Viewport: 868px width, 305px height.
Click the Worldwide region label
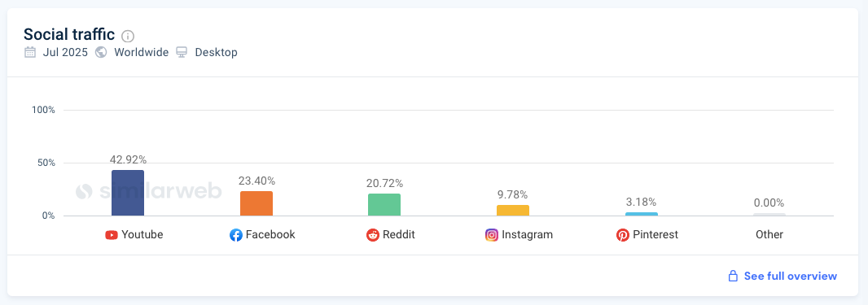(x=141, y=53)
